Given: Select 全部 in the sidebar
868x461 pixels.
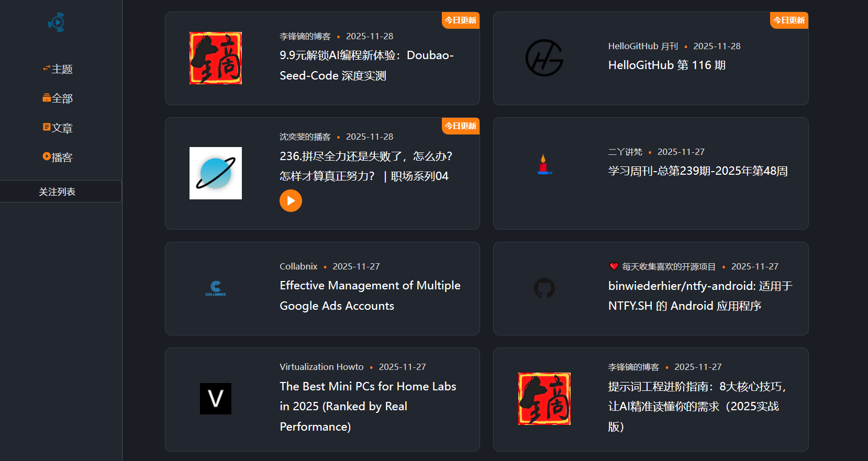Looking at the screenshot, I should [58, 98].
